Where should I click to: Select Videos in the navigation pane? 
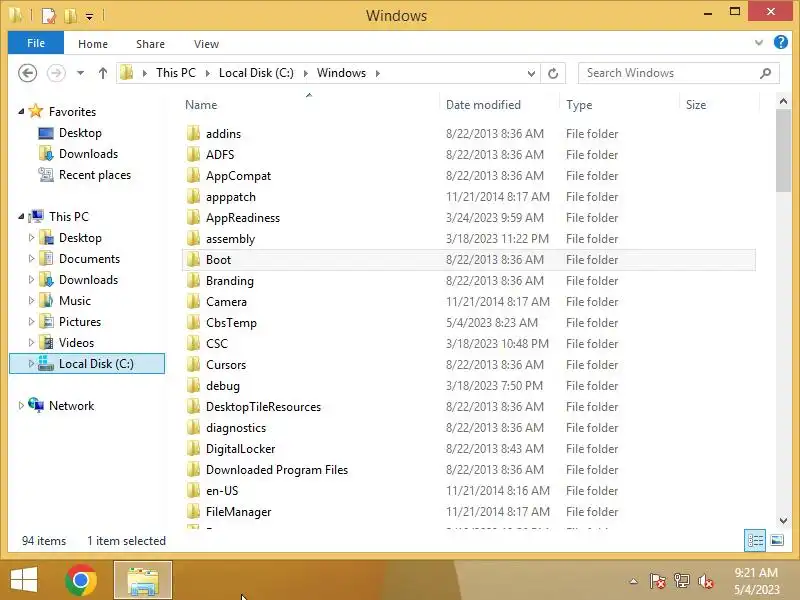[x=77, y=342]
